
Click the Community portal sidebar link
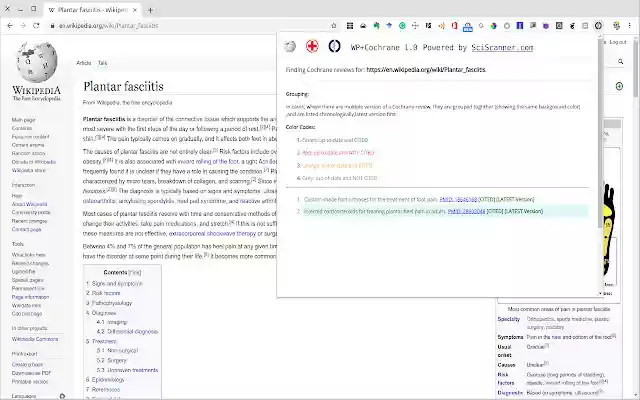[31, 213]
